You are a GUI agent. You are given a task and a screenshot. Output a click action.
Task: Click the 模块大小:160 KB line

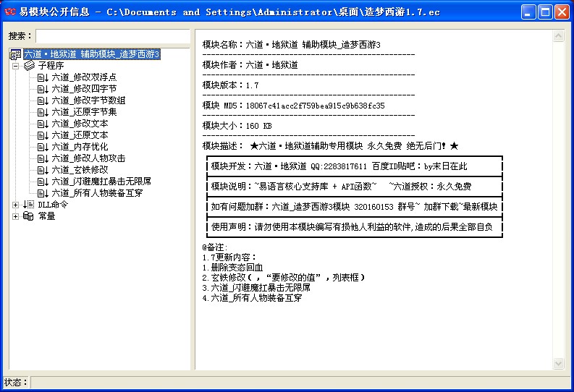point(237,126)
